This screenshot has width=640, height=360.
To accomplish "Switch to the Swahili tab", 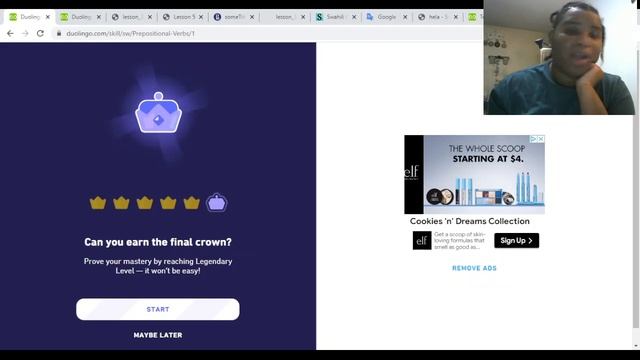I will (336, 17).
